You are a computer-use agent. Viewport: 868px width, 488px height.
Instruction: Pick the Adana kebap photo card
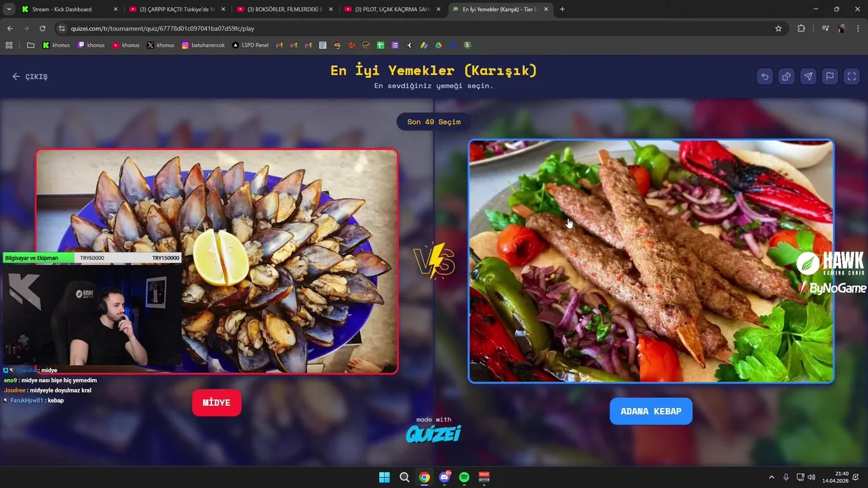pyautogui.click(x=651, y=261)
